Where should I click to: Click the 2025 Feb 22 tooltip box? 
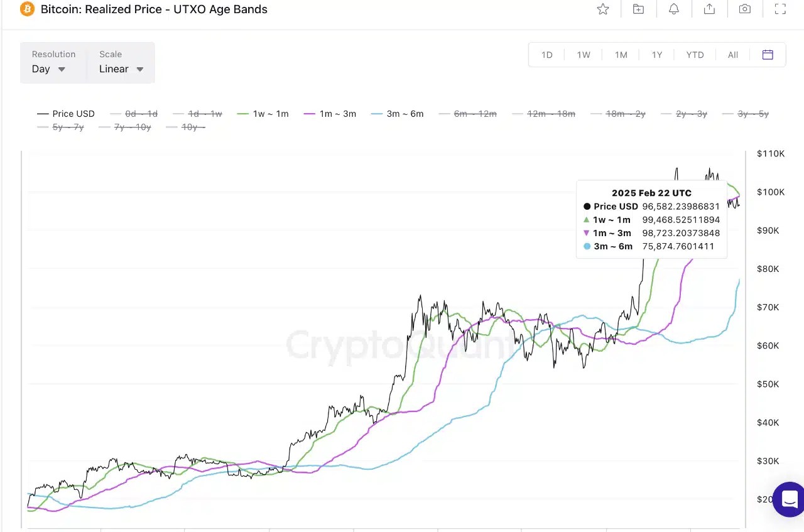click(x=651, y=219)
